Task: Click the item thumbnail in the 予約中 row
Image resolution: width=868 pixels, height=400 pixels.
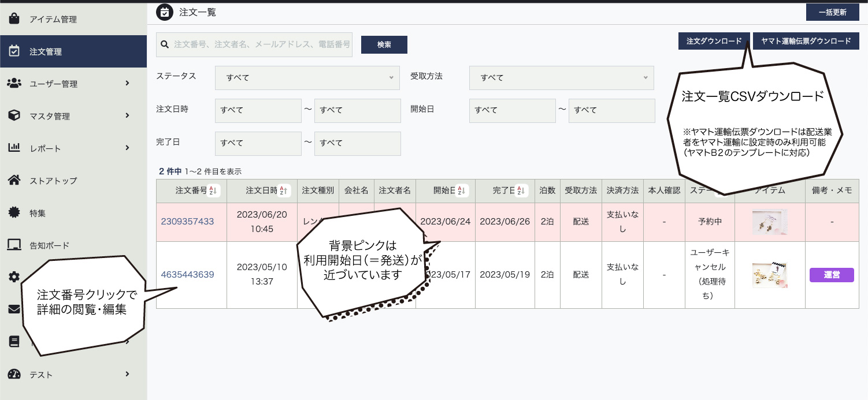Action: pos(769,222)
